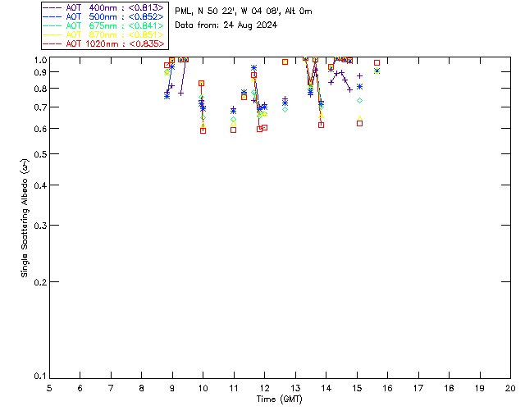
Task: Click the rightmost red square data marker
Action: 377,63
